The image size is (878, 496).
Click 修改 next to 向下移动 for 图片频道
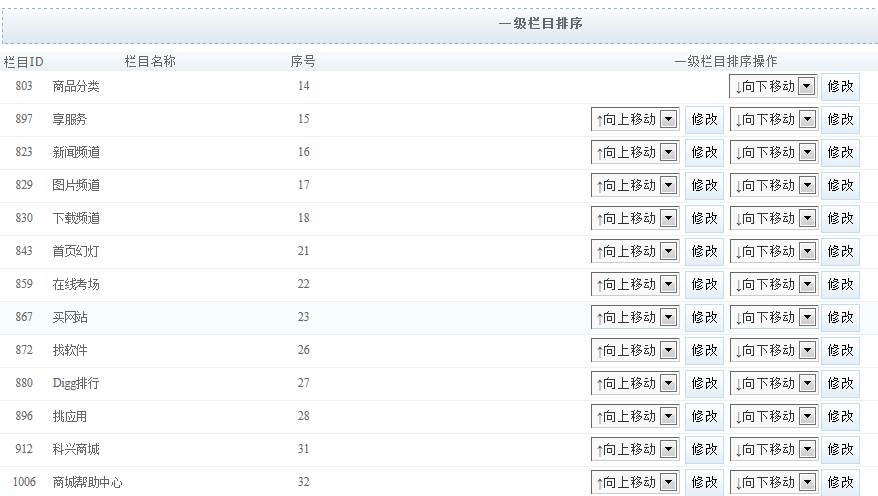point(840,186)
